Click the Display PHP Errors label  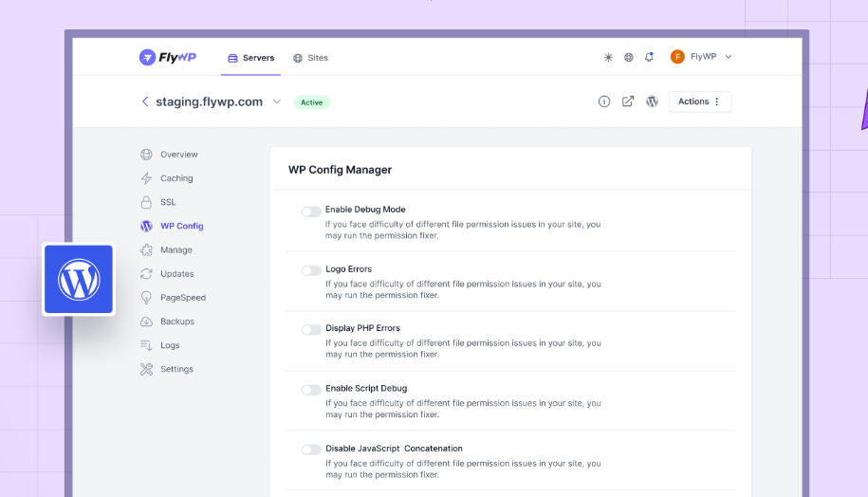[x=362, y=328]
